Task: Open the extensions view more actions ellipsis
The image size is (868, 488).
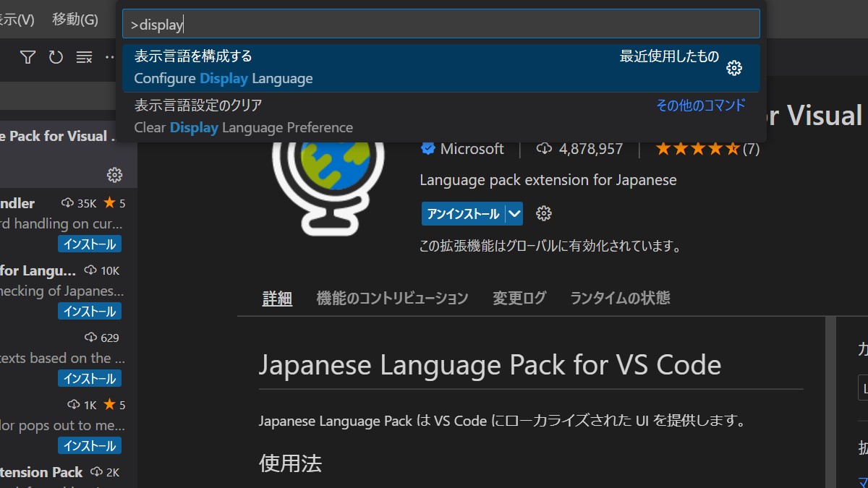Action: tap(110, 57)
